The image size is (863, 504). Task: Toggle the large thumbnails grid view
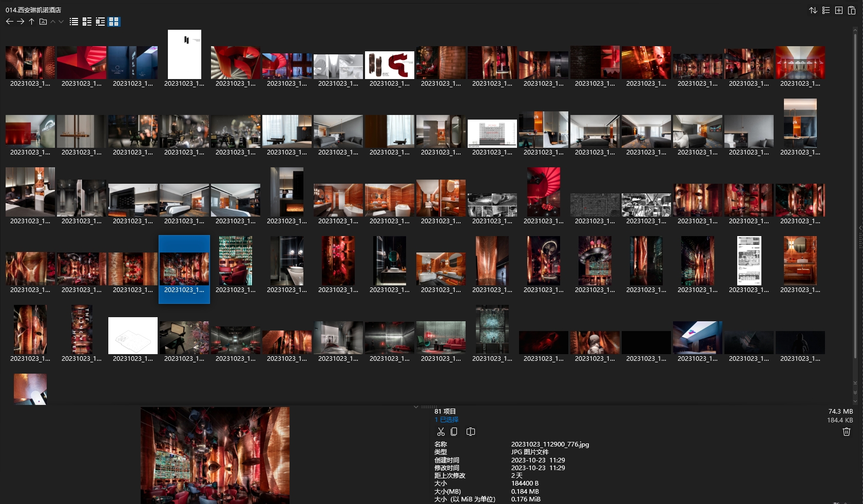point(114,22)
